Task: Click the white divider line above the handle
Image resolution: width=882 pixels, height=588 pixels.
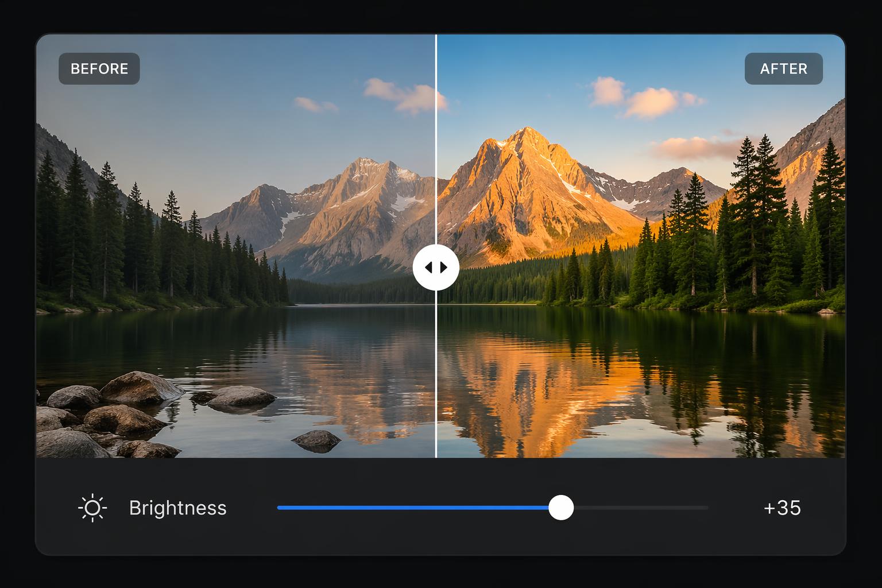Action: (436, 139)
